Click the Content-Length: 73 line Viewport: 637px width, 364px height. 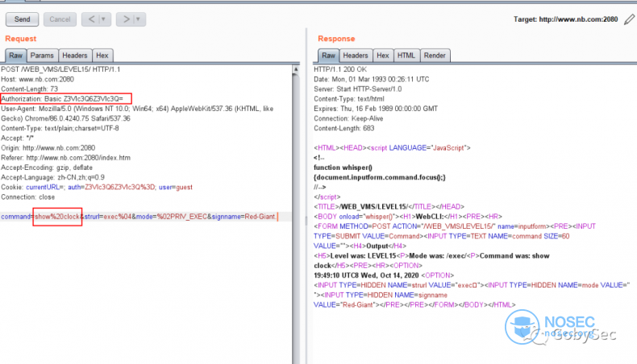(x=29, y=89)
